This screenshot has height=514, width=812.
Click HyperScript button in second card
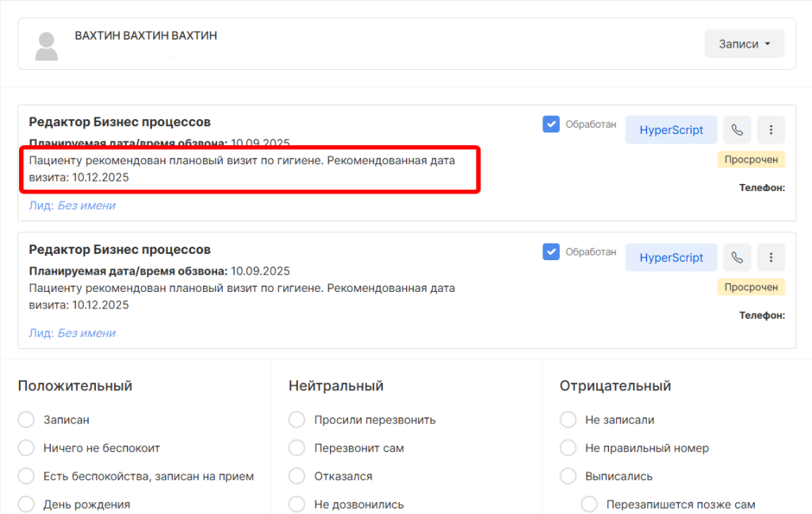click(x=671, y=257)
